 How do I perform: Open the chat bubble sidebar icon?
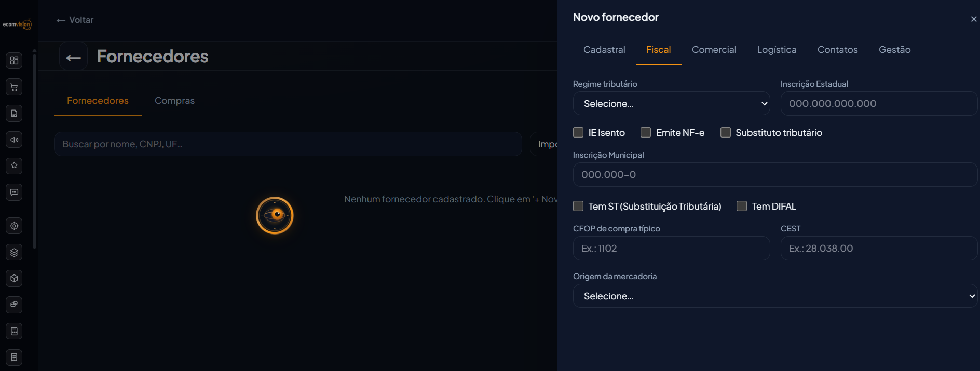point(14,192)
